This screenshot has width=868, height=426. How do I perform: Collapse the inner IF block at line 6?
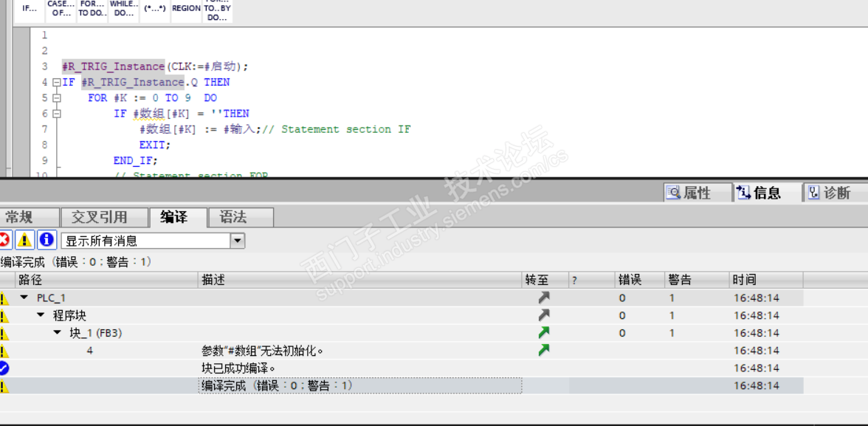[x=56, y=114]
